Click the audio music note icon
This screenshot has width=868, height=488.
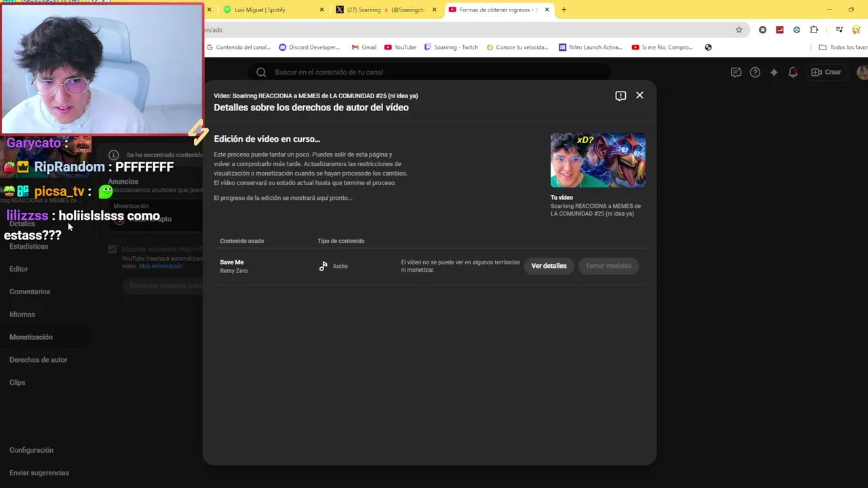click(x=323, y=266)
